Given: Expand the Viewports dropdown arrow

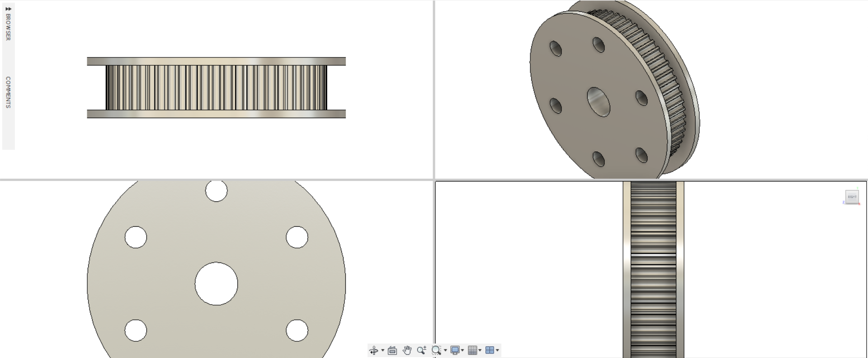Looking at the screenshot, I should [497, 350].
